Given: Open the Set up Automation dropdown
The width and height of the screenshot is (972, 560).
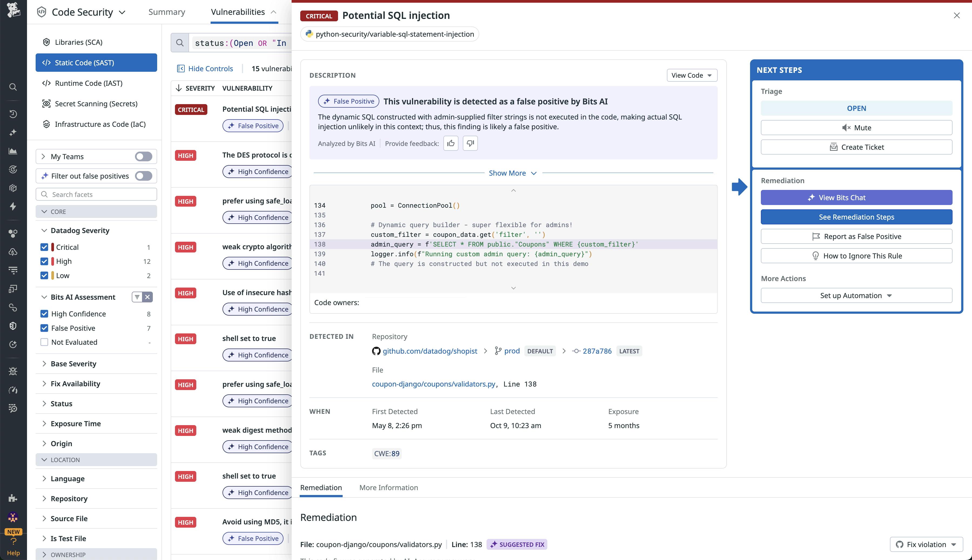Looking at the screenshot, I should 856,295.
